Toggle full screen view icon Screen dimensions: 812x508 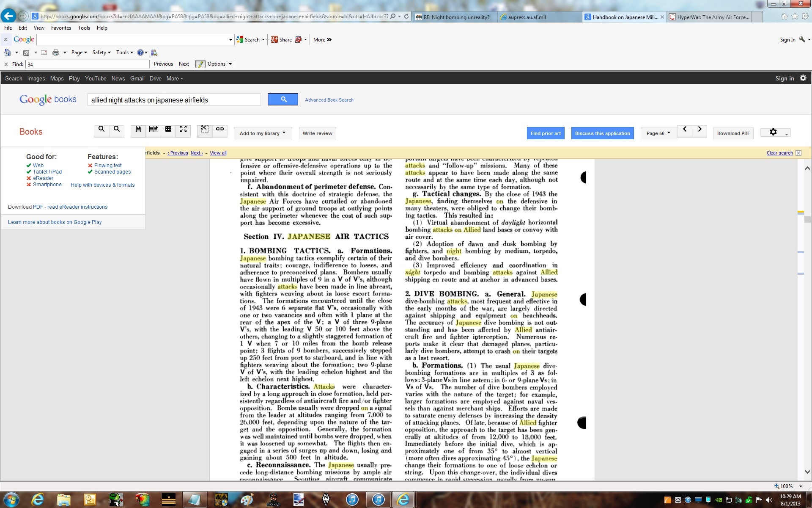pos(183,130)
